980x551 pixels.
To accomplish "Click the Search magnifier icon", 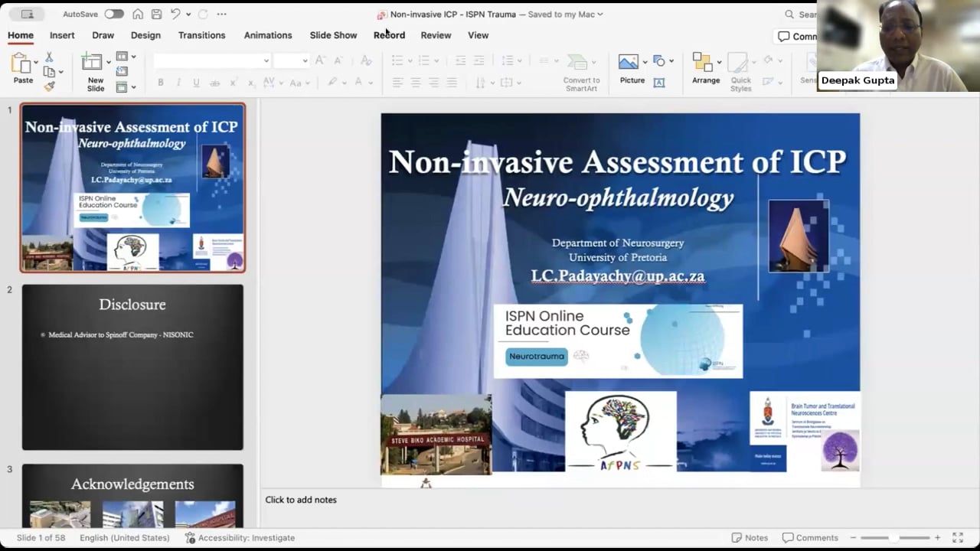I will pos(789,14).
